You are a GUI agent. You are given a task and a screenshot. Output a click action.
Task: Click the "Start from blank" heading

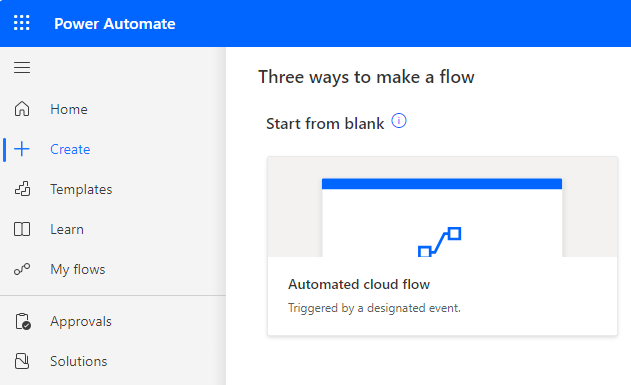click(325, 124)
